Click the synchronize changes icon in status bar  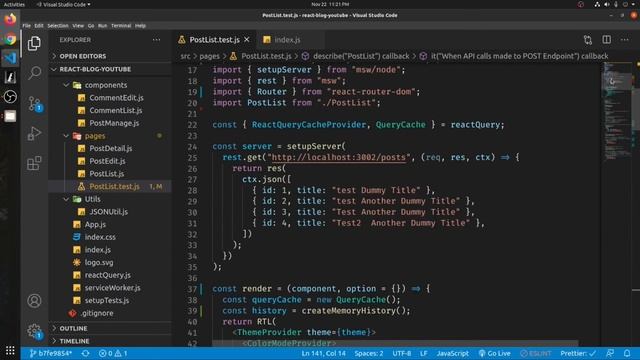click(x=85, y=353)
